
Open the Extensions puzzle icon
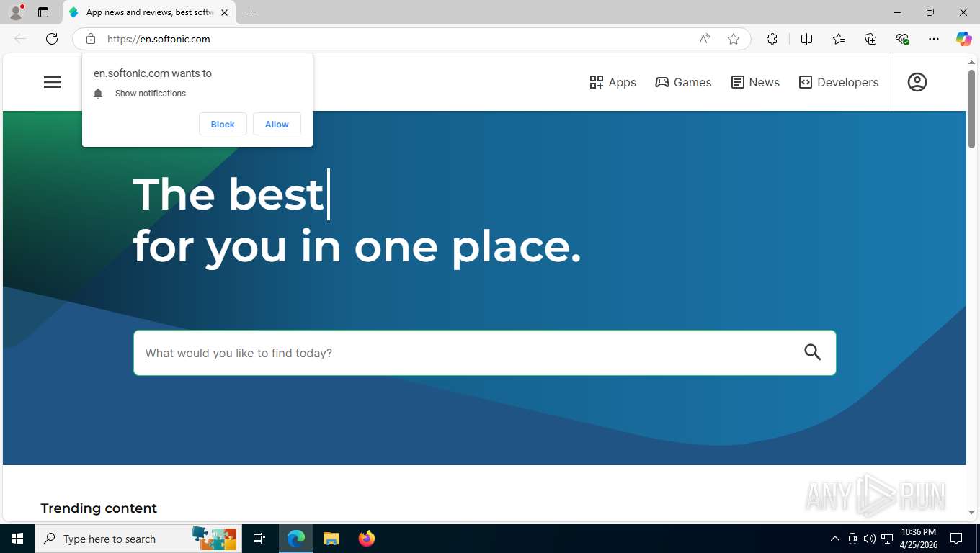[x=772, y=39]
